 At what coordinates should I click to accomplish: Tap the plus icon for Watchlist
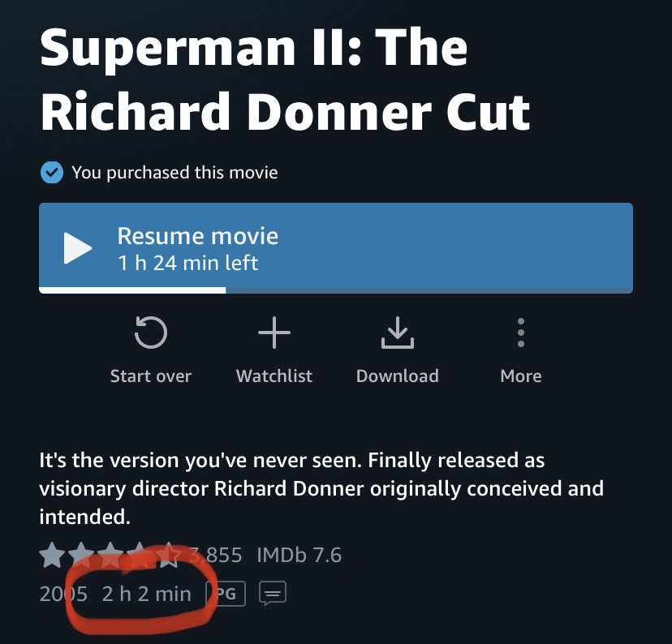pyautogui.click(x=274, y=333)
